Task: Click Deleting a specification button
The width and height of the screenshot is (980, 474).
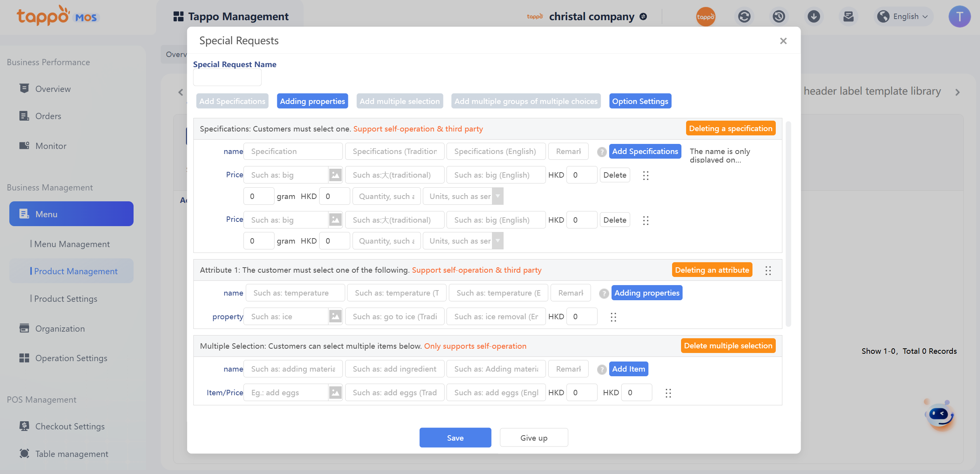Action: tap(730, 128)
